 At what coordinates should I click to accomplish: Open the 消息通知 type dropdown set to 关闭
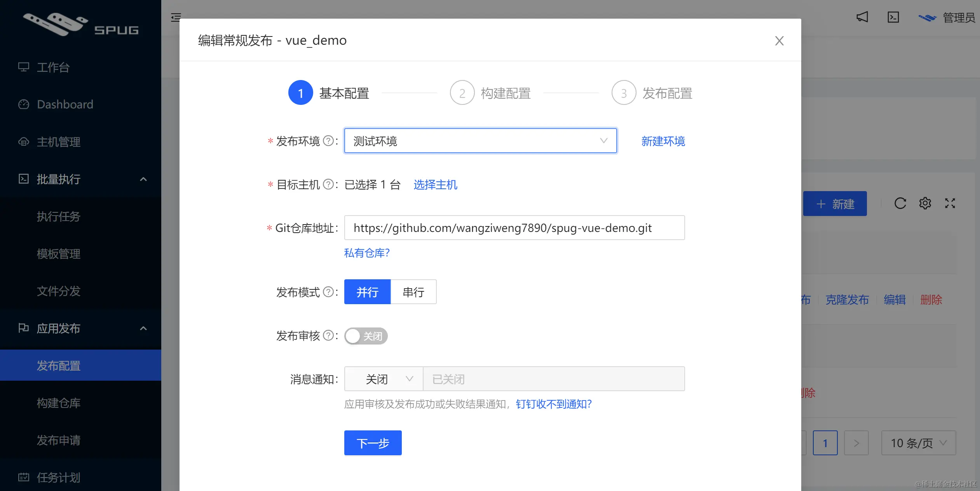(384, 379)
